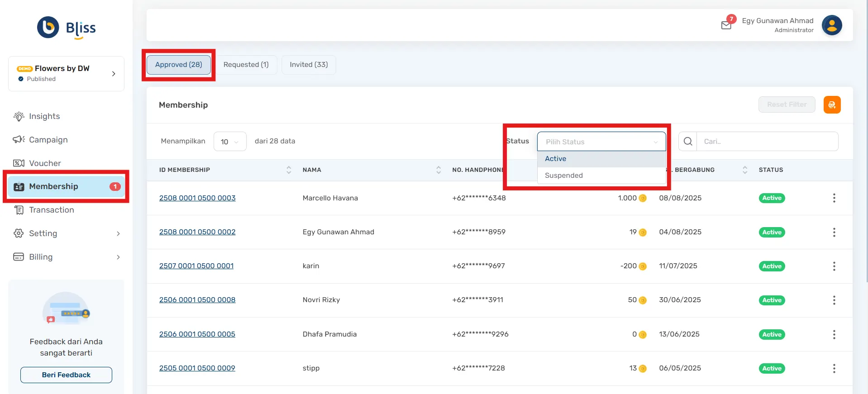Switch to the Invited (33) tab
Image resolution: width=868 pixels, height=394 pixels.
click(309, 65)
